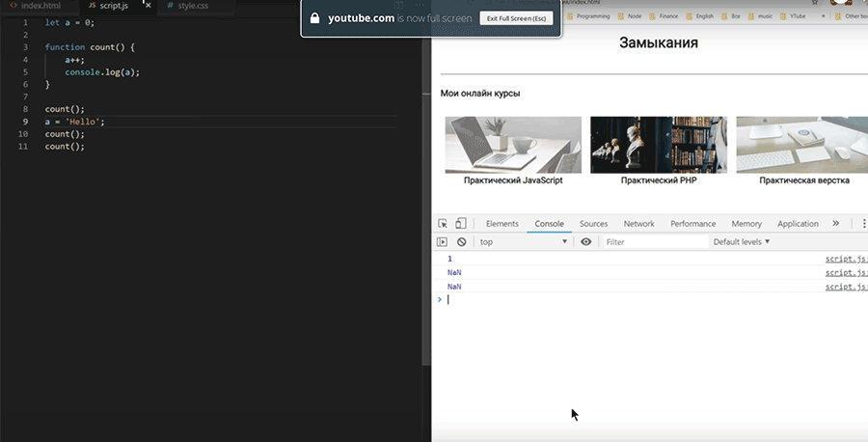Click the a = 'Hello'; code line
This screenshot has width=868, height=442.
[74, 122]
